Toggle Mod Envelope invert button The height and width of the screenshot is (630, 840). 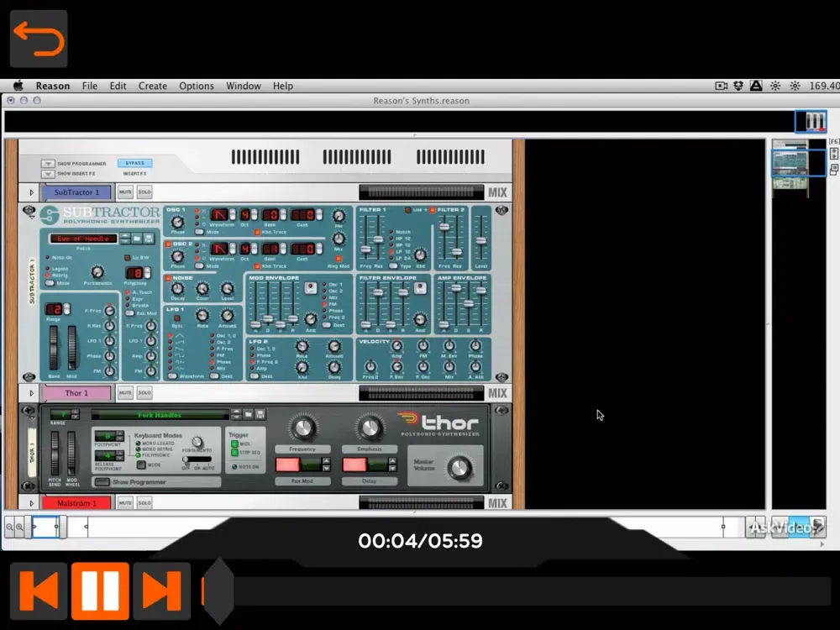(x=311, y=287)
